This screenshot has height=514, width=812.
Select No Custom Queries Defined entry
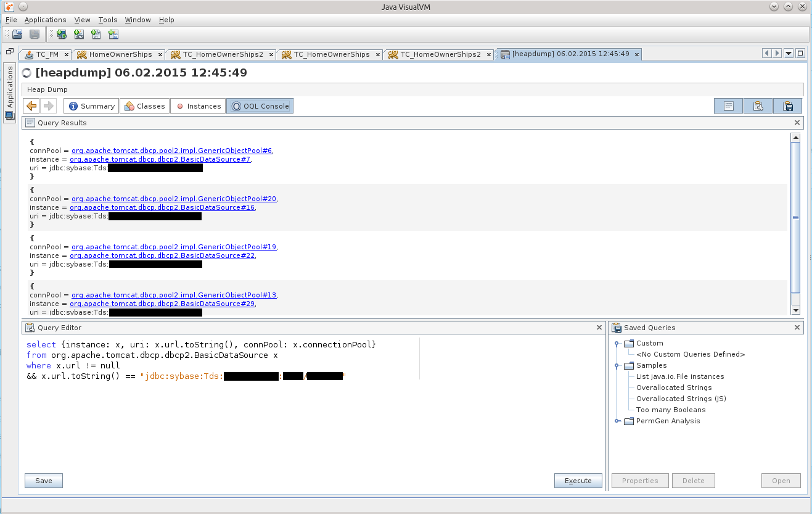pyautogui.click(x=691, y=354)
